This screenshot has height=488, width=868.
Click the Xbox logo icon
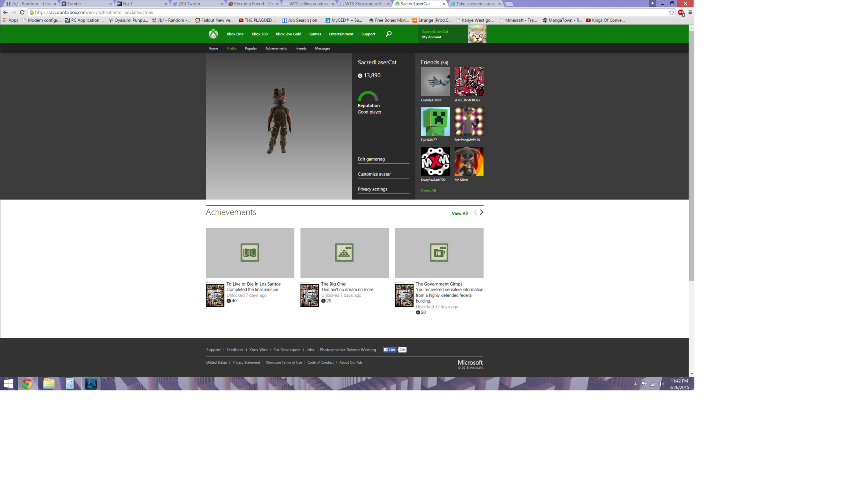coord(213,34)
